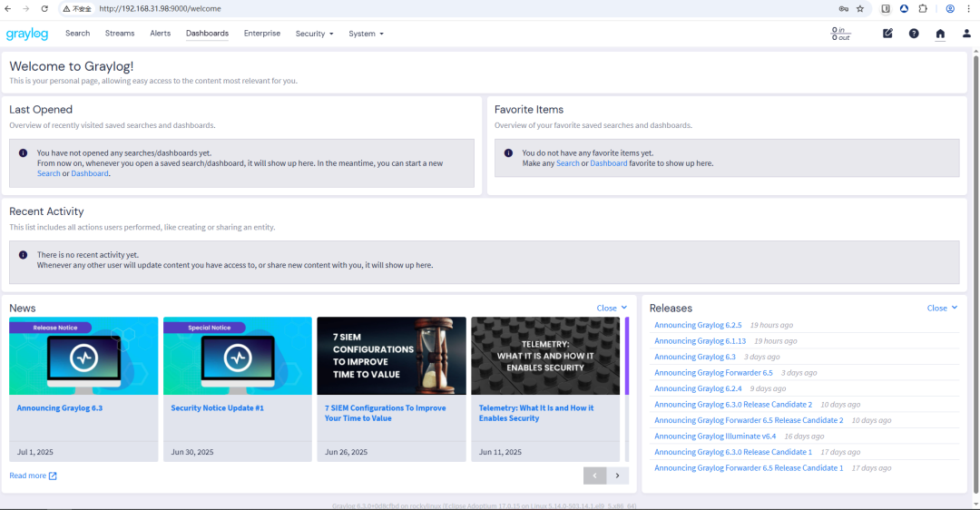
Task: Open release Announcing Graylog 6.1.13
Action: click(700, 341)
